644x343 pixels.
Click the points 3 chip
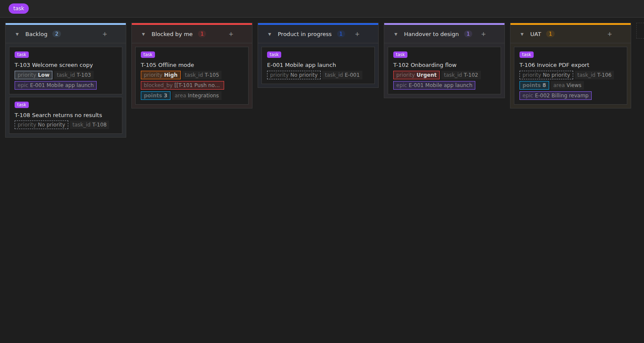click(x=155, y=96)
